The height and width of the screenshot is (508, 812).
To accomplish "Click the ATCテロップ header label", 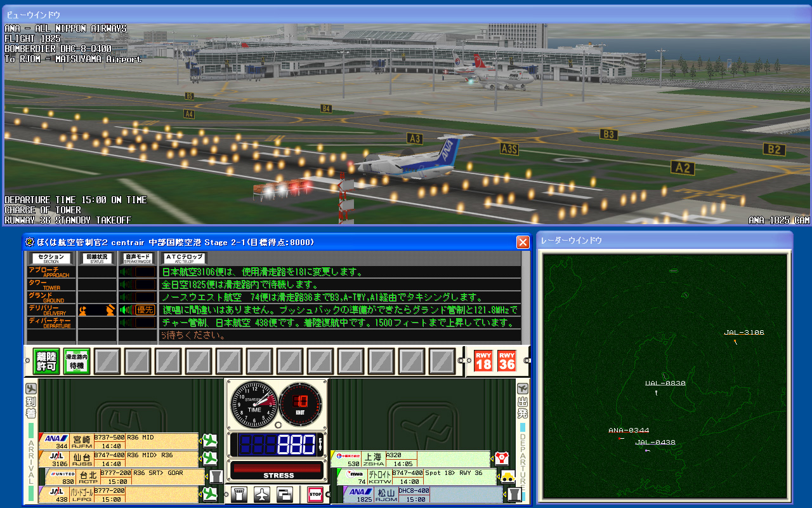I will click(x=184, y=258).
